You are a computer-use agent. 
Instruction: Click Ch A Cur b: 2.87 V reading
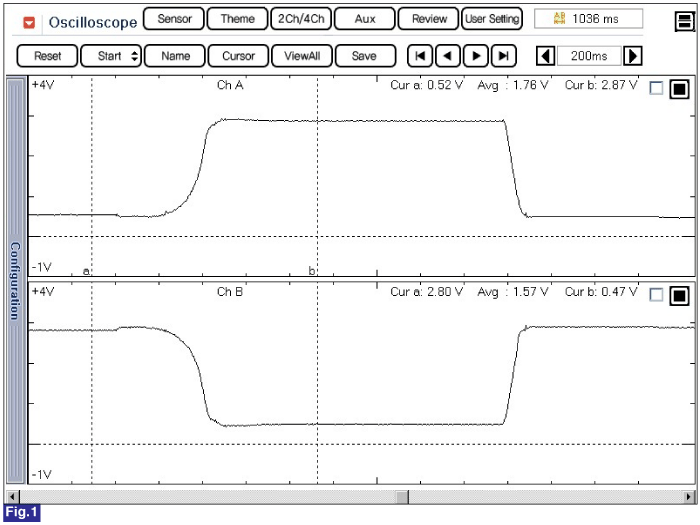[x=601, y=85]
